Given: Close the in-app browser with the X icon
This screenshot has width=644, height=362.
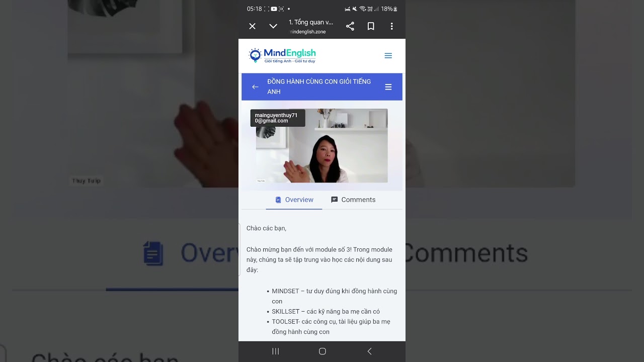Looking at the screenshot, I should (x=253, y=26).
